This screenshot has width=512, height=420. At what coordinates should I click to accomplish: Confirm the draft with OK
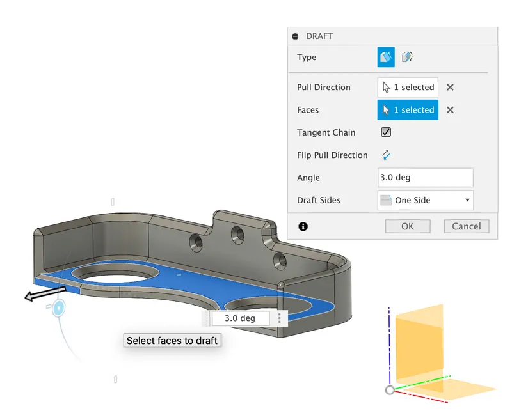408,226
